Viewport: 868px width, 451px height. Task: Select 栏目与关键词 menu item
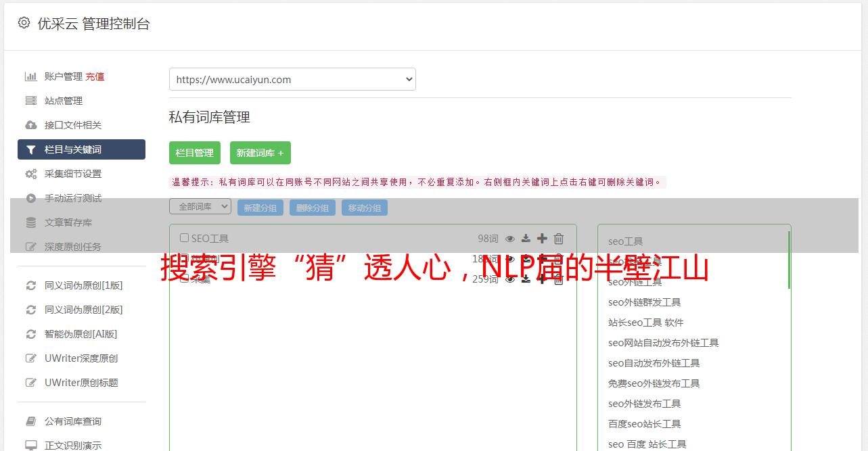(x=81, y=149)
